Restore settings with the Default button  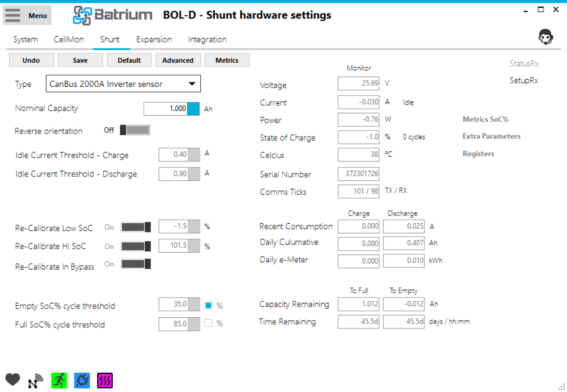pyautogui.click(x=129, y=60)
